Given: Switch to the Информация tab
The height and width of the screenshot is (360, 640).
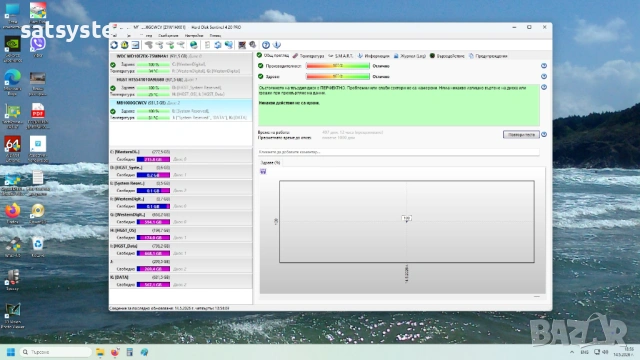Looking at the screenshot, I should (373, 56).
